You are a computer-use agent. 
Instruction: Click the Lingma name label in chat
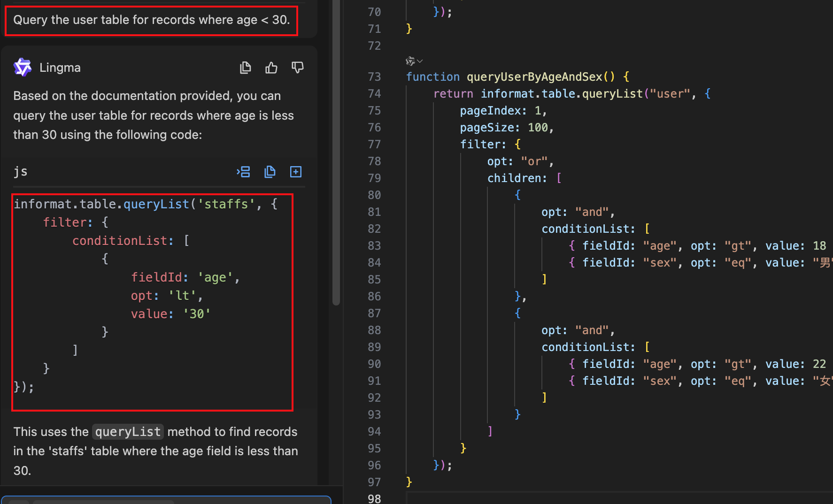60,68
